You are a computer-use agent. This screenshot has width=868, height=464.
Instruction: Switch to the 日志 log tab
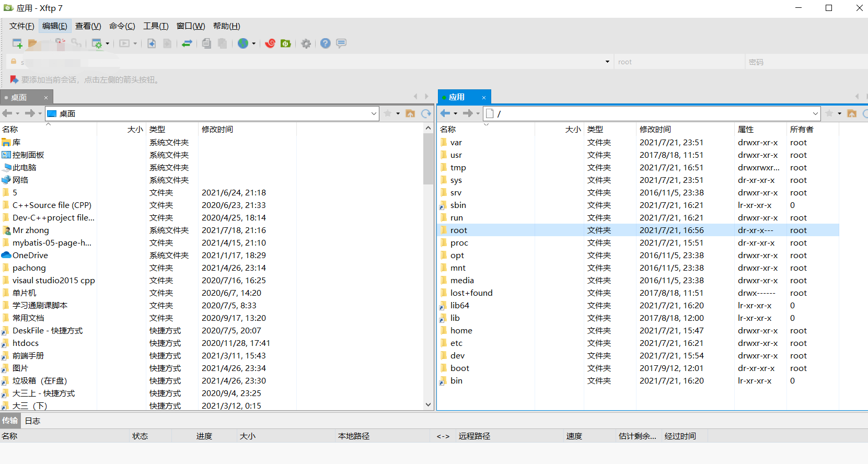32,421
